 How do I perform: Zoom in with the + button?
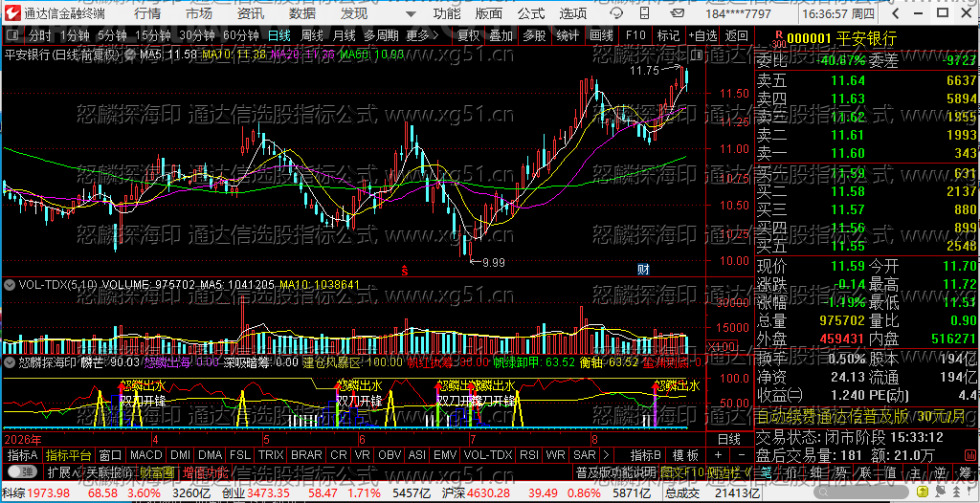[718, 454]
